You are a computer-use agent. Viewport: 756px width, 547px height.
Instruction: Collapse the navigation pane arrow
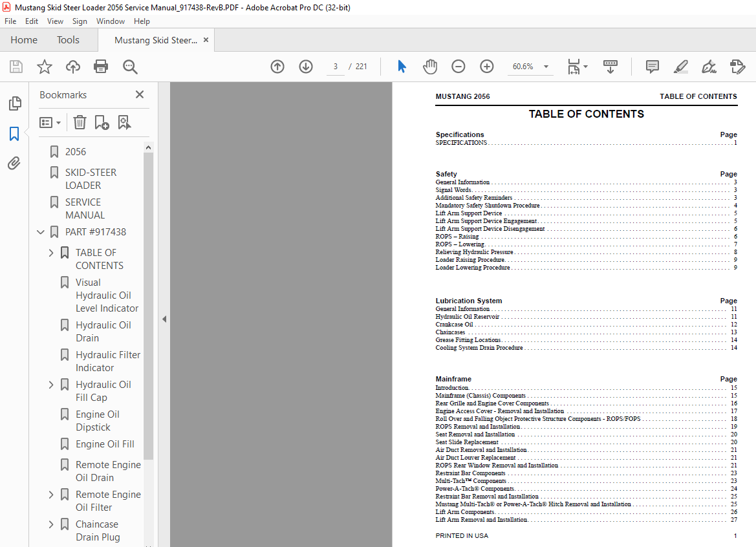click(164, 319)
